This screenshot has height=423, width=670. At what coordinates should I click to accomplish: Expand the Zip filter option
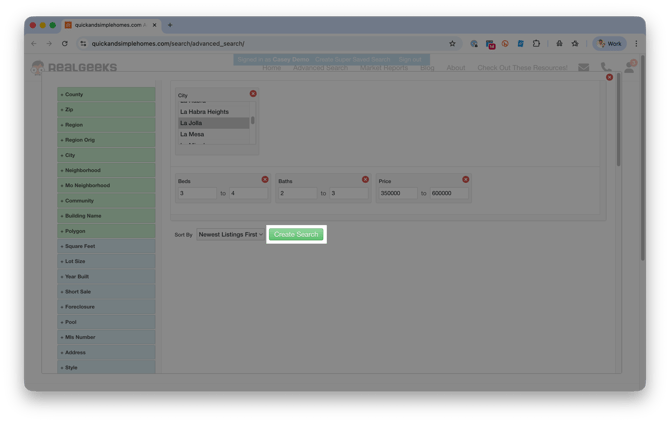tap(106, 109)
